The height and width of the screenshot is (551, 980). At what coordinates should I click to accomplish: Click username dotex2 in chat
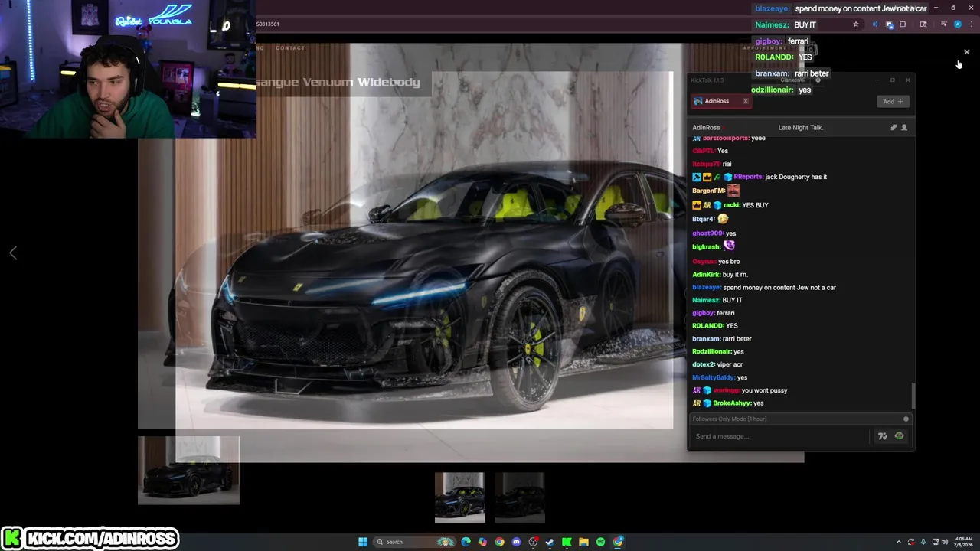coord(704,364)
